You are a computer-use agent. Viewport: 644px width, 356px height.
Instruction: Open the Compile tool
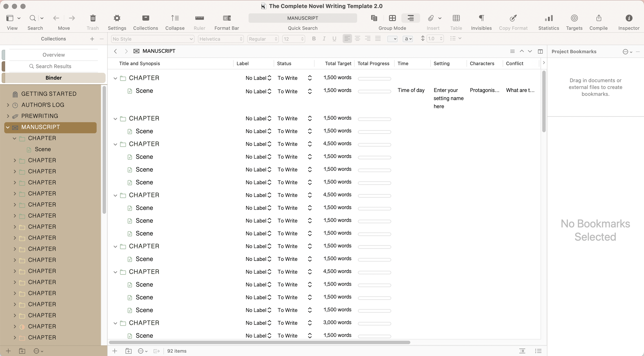click(598, 18)
